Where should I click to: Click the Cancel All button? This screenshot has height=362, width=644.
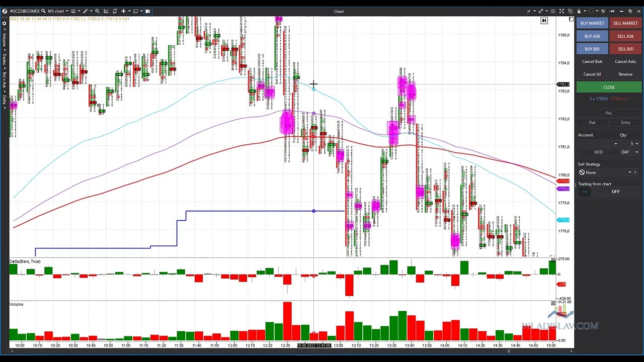click(x=592, y=74)
